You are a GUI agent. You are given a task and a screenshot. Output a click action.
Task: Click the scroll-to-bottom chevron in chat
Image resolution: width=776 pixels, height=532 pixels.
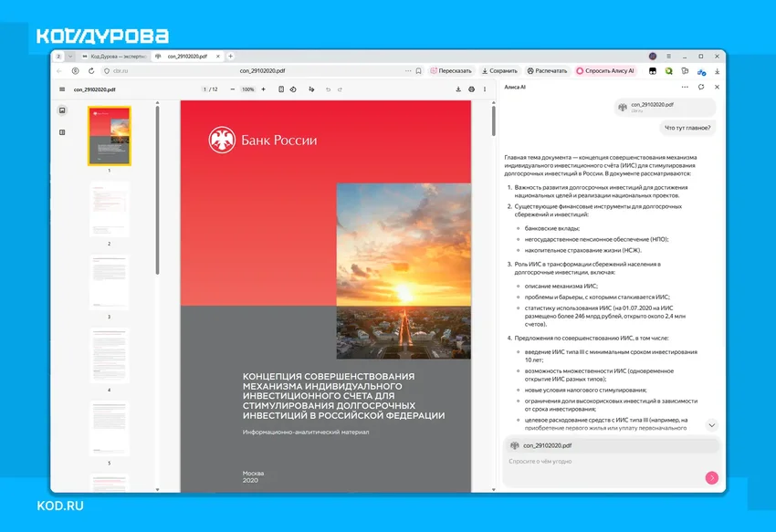(x=712, y=425)
